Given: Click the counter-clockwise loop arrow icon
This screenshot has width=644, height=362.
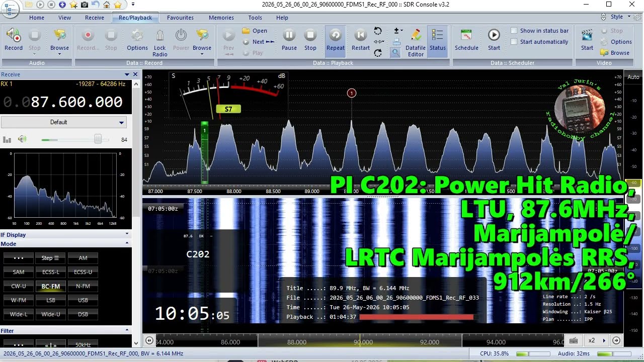Looking at the screenshot, I should coord(378,31).
